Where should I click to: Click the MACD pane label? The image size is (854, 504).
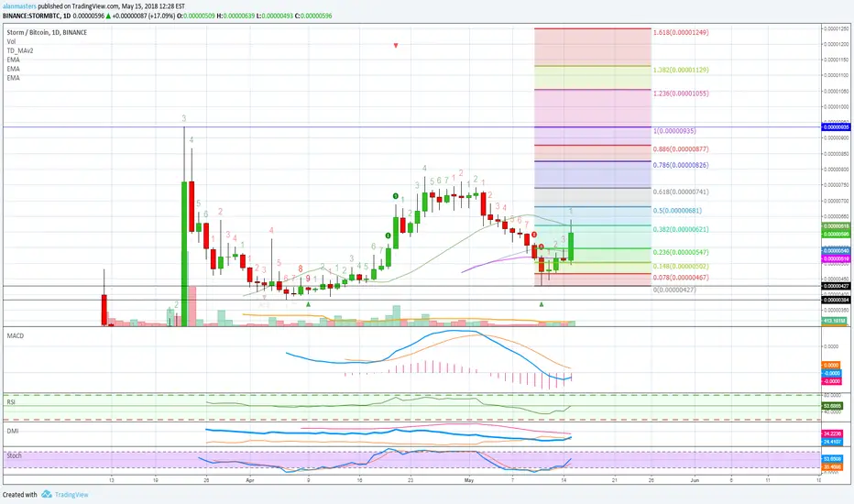point(16,335)
